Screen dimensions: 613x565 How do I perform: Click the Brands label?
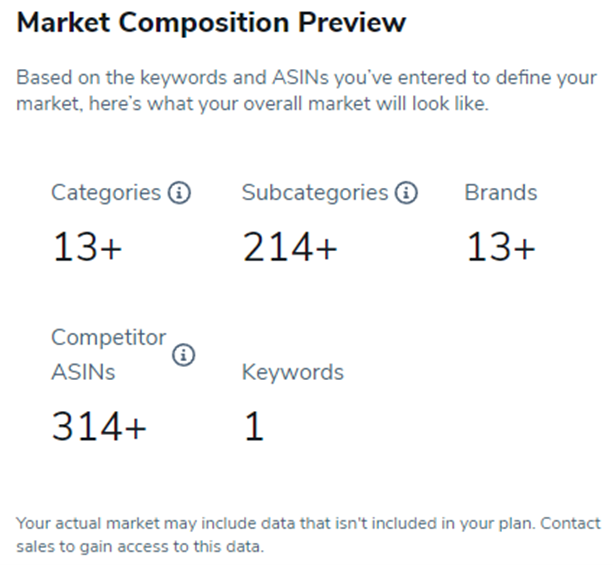(x=501, y=192)
